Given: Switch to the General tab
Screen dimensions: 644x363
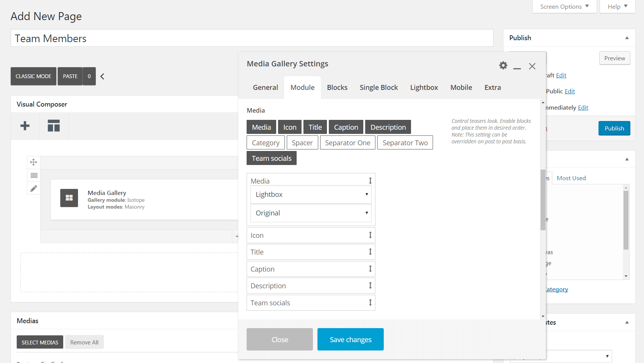Looking at the screenshot, I should 265,87.
